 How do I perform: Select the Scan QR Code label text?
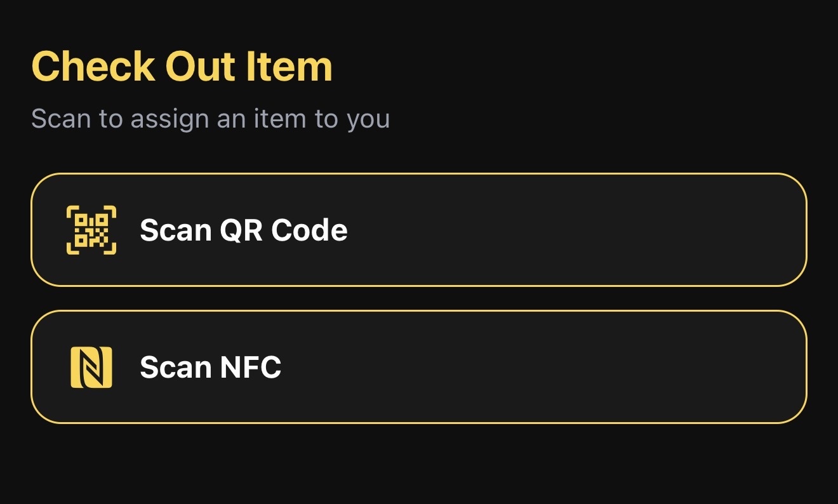(x=244, y=229)
